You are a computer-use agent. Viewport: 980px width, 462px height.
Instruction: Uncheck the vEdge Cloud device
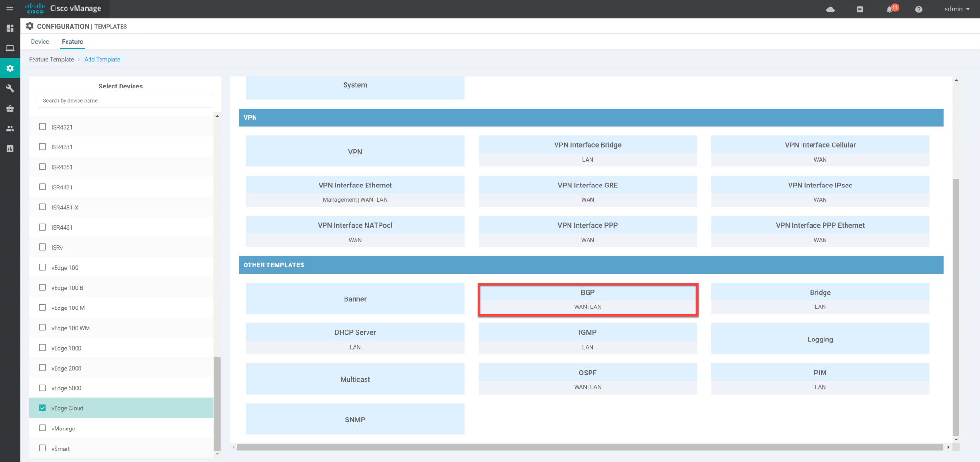point(42,407)
